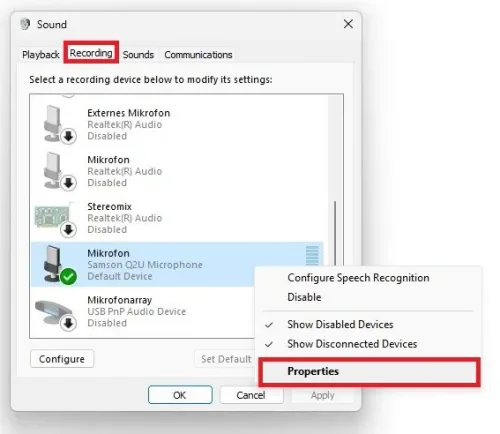Open the Sounds tab
Screen dimensions: 500x434
(x=138, y=54)
